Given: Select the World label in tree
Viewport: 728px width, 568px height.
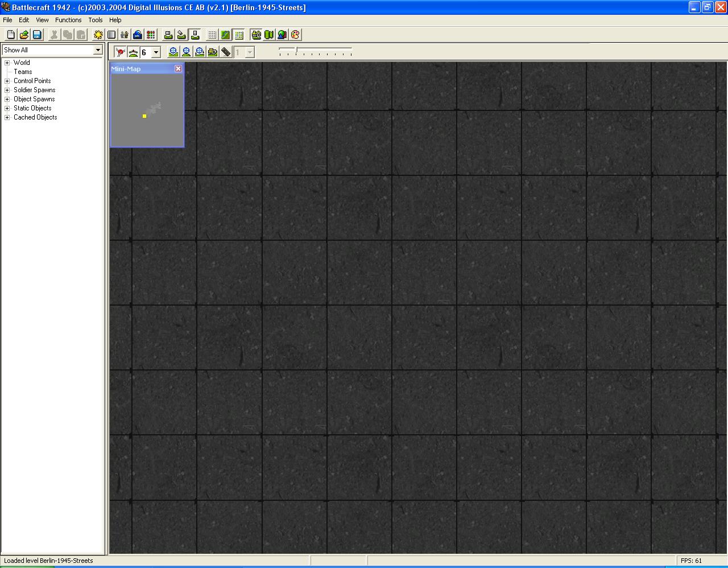Looking at the screenshot, I should point(22,63).
